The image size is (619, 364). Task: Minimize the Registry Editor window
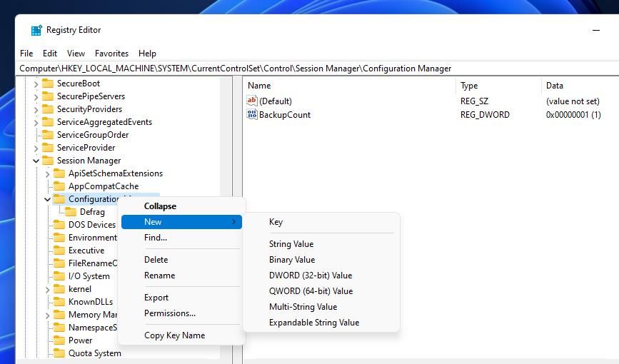[x=596, y=30]
